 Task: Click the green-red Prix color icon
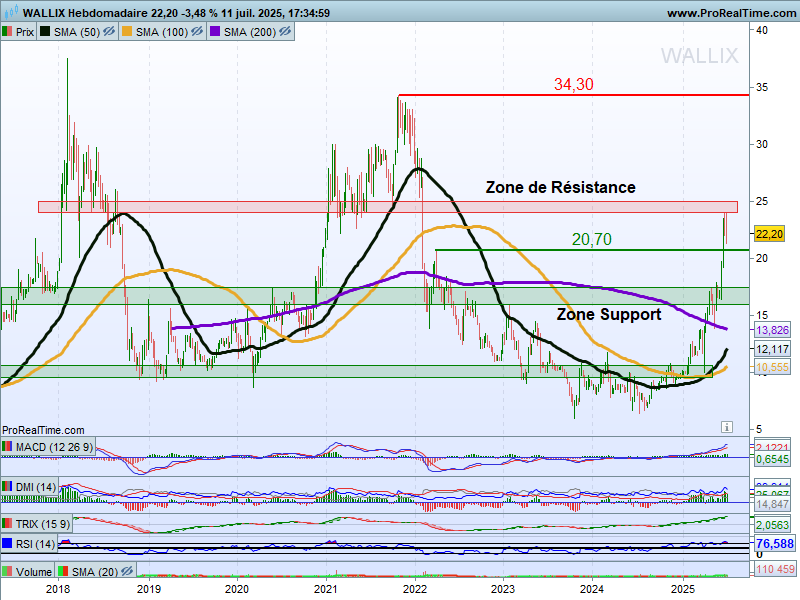[7, 32]
